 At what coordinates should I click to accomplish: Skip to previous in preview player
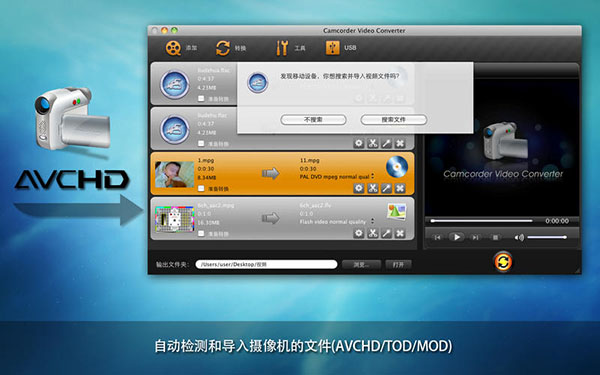437,238
